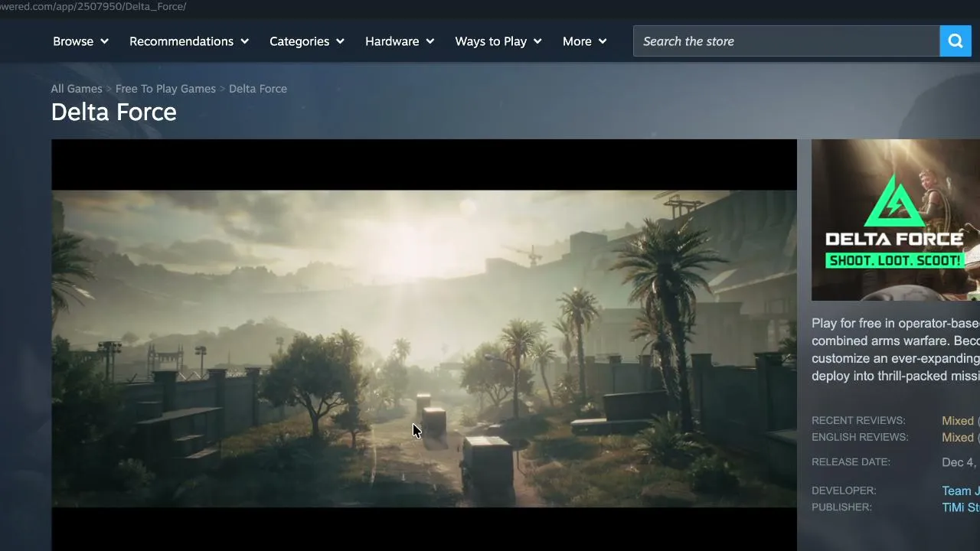The width and height of the screenshot is (980, 551).
Task: Click the Developer label
Action: (844, 491)
